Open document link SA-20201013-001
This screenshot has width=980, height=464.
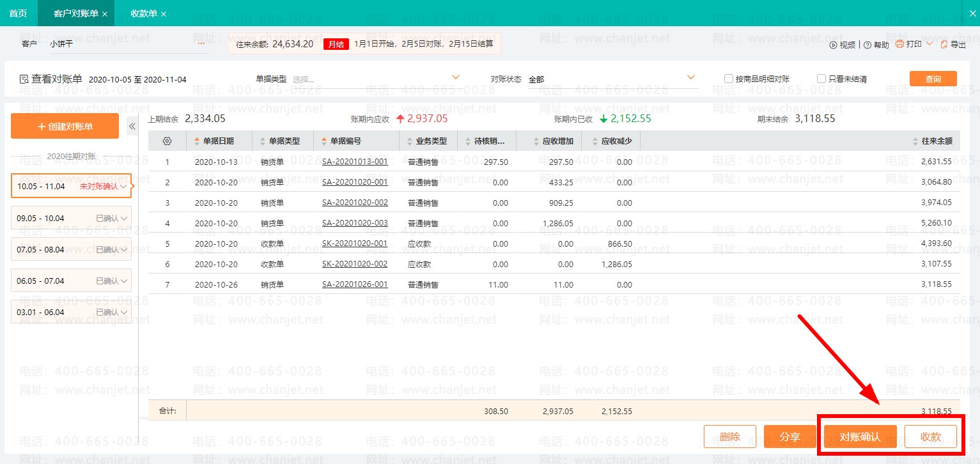[x=355, y=162]
